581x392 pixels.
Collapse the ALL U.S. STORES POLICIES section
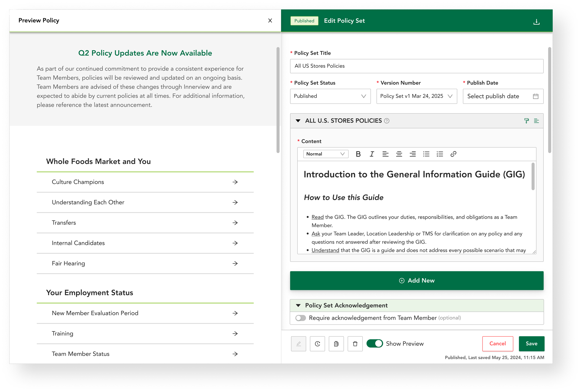click(x=298, y=121)
